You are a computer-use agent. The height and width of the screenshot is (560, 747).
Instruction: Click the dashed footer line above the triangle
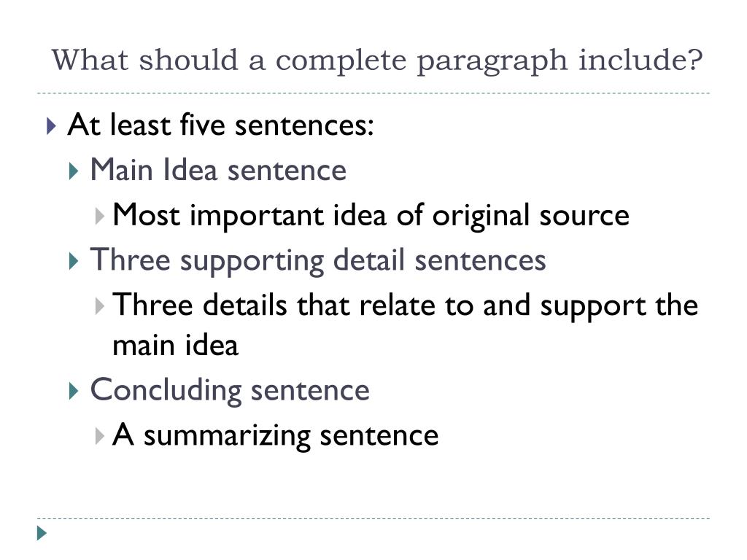373,518
